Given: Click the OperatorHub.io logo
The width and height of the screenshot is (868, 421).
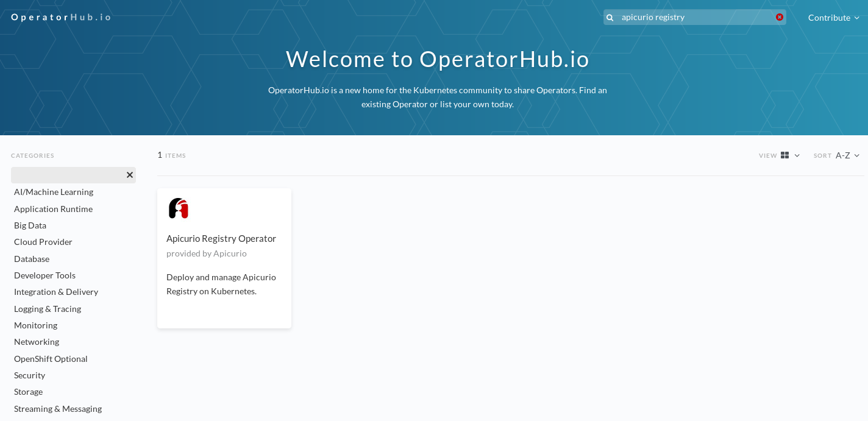Looking at the screenshot, I should click(61, 17).
